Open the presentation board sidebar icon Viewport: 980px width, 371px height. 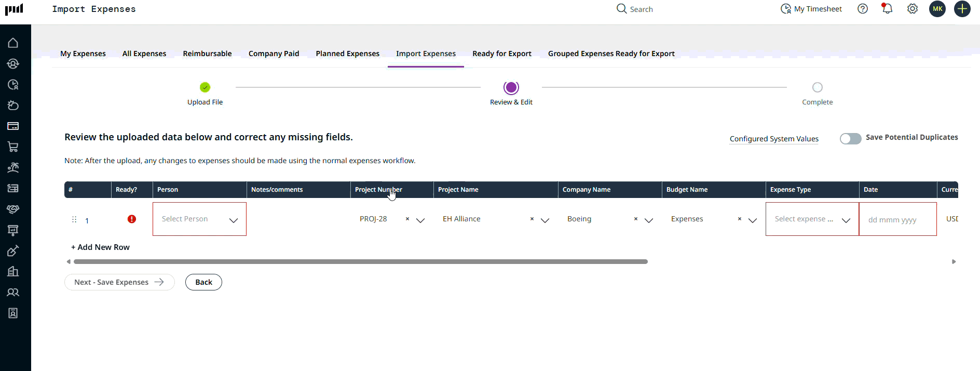pyautogui.click(x=13, y=230)
